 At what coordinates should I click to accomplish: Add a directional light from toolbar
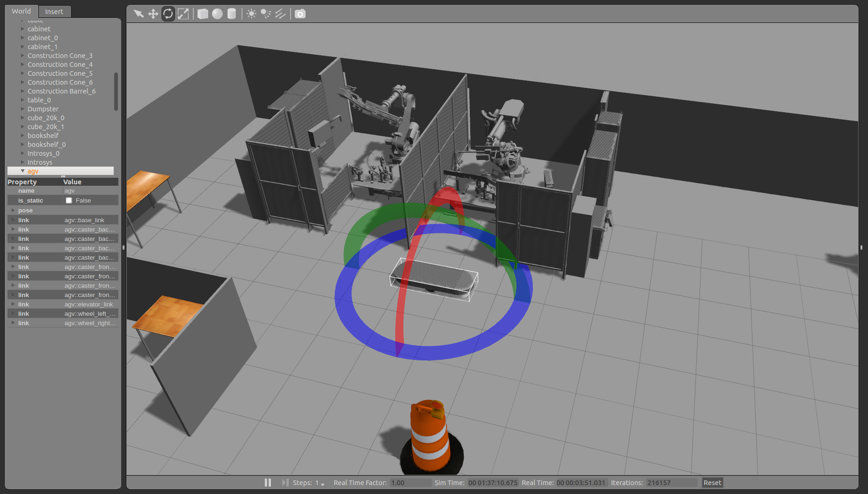[280, 14]
